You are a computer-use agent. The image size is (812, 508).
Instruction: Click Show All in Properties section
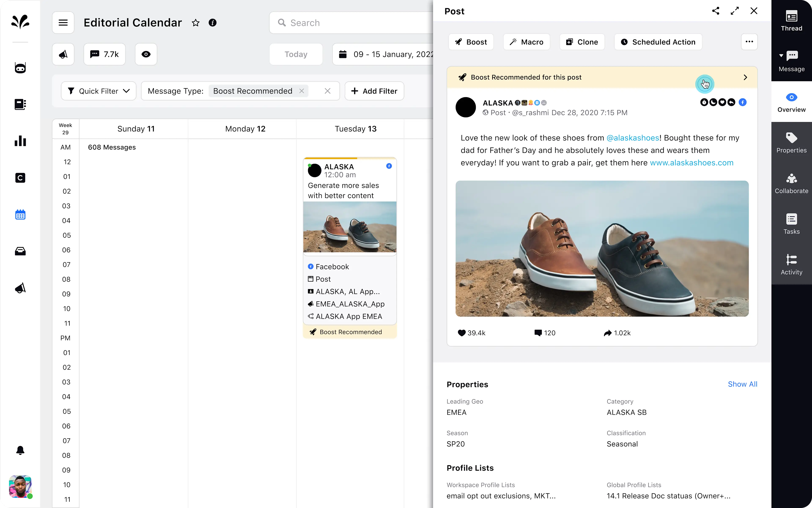point(743,384)
